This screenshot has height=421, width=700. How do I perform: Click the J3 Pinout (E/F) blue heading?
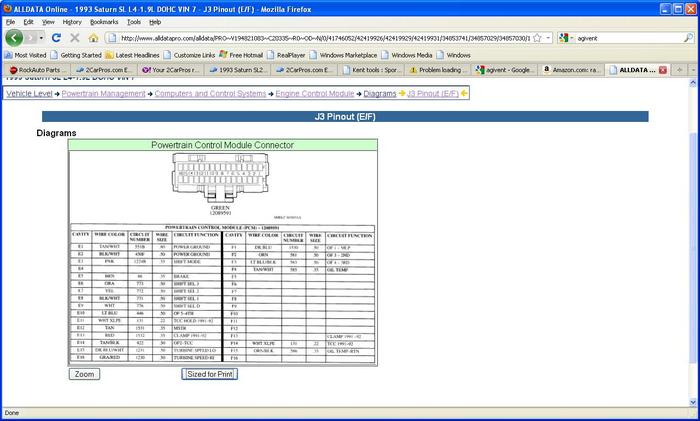pos(345,117)
